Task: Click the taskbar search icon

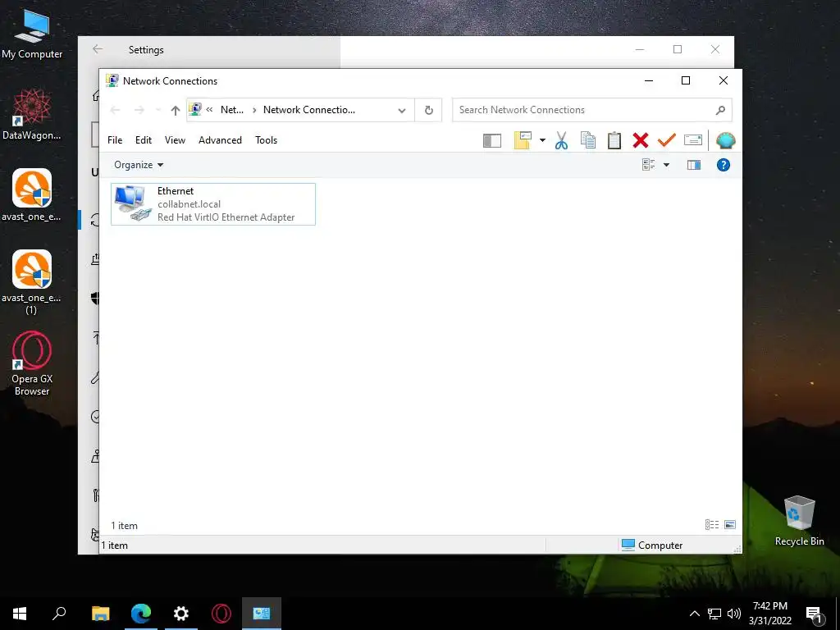Action: coord(59,614)
